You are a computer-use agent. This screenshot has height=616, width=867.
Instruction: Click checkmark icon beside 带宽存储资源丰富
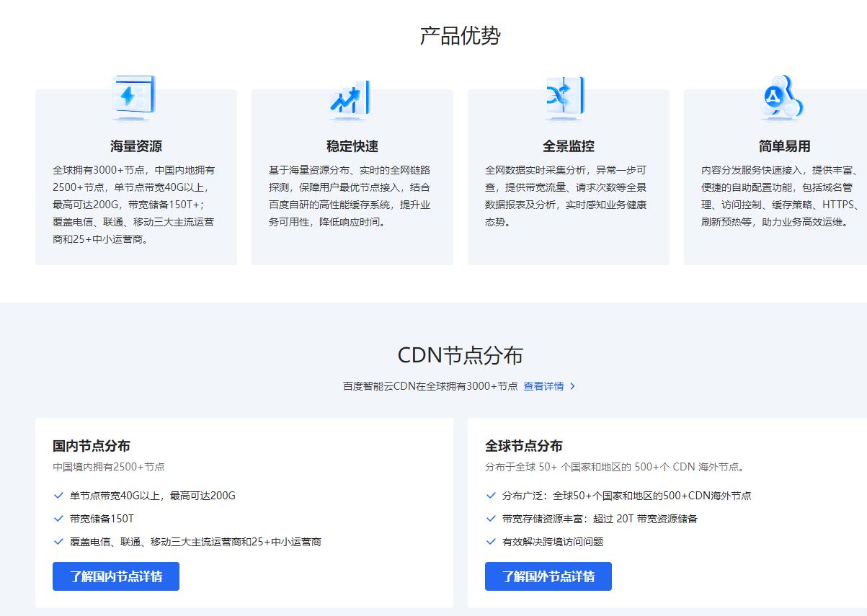pos(491,519)
